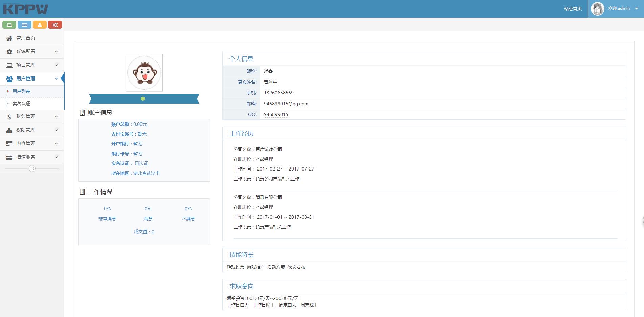Click the blue money shortcut button
The height and width of the screenshot is (317, 644).
[x=24, y=25]
